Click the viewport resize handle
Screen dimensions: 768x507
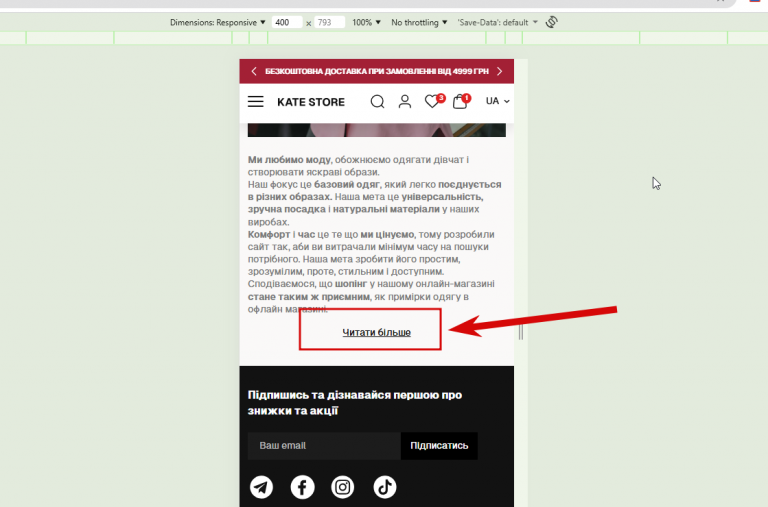tap(521, 332)
